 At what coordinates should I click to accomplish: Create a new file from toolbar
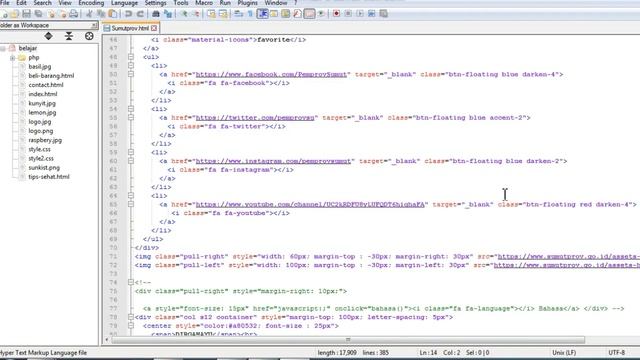point(4,14)
